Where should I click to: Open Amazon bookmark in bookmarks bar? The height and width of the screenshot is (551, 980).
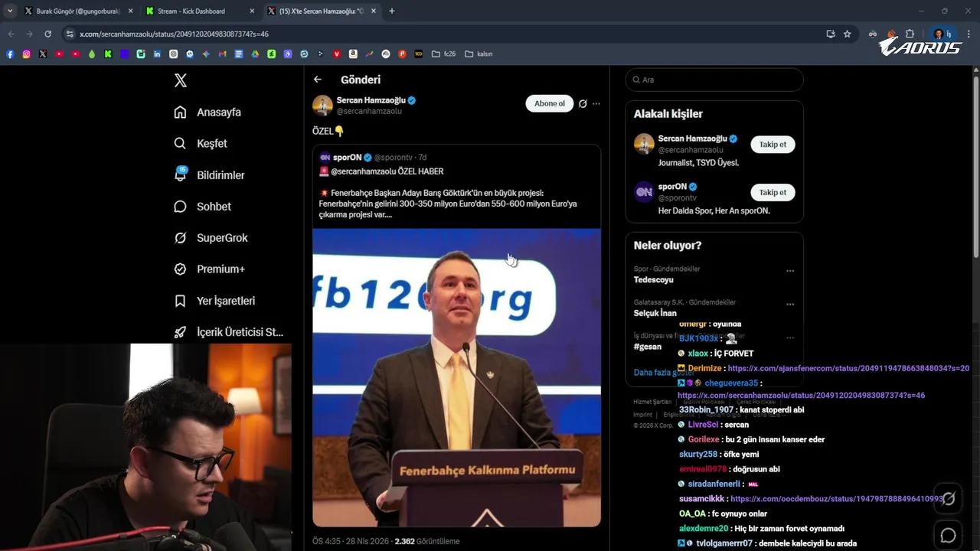[x=352, y=54]
